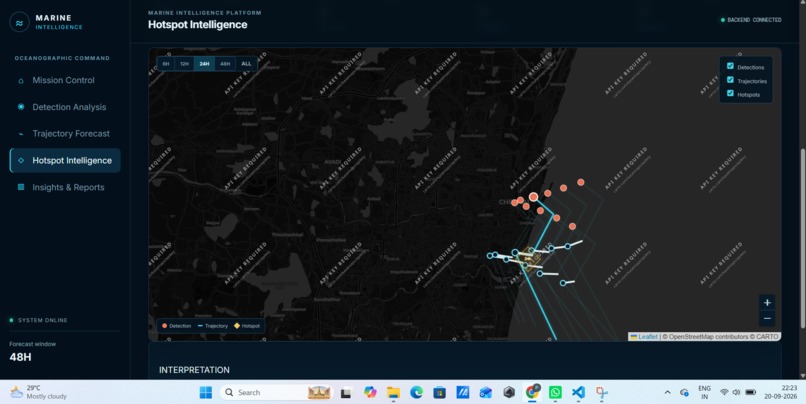This screenshot has width=806, height=404.
Task: Open the Detection Analysis page
Action: [65, 107]
